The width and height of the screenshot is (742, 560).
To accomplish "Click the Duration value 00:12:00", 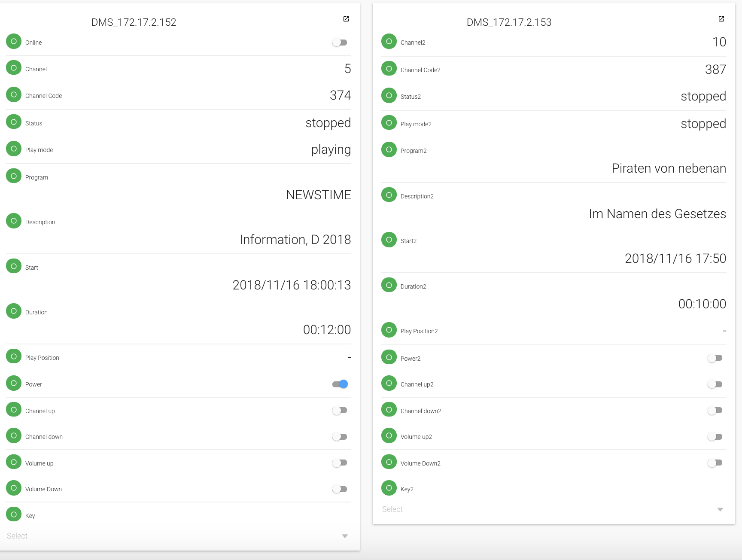I will (327, 330).
